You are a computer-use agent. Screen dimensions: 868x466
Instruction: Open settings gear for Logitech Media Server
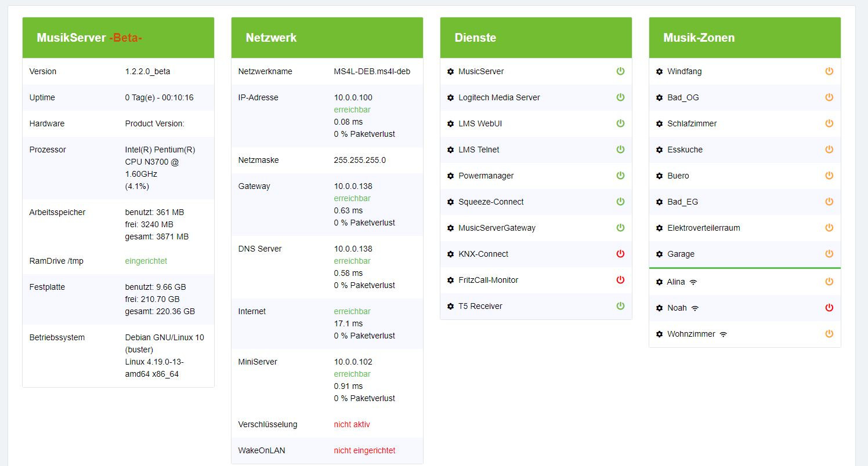click(x=450, y=98)
